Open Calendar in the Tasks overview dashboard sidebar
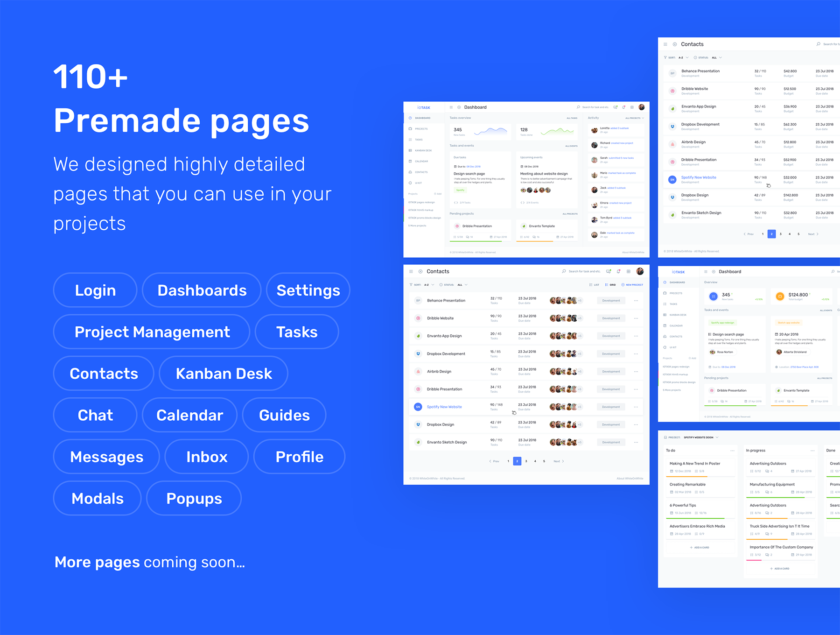 pos(421,162)
